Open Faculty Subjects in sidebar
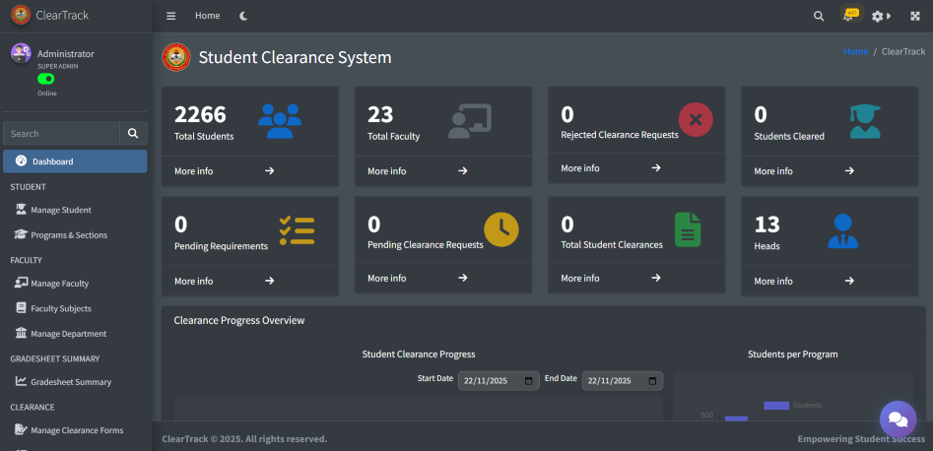The width and height of the screenshot is (933, 451). [x=75, y=308]
